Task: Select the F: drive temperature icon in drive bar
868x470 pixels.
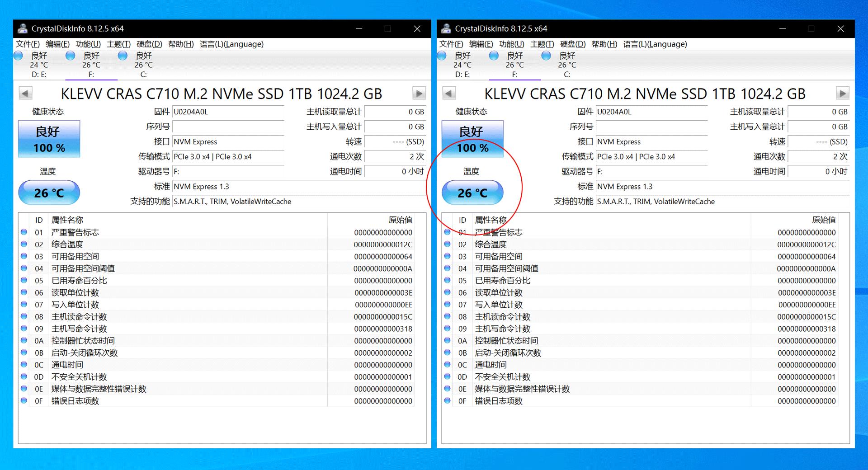Action: [71, 56]
